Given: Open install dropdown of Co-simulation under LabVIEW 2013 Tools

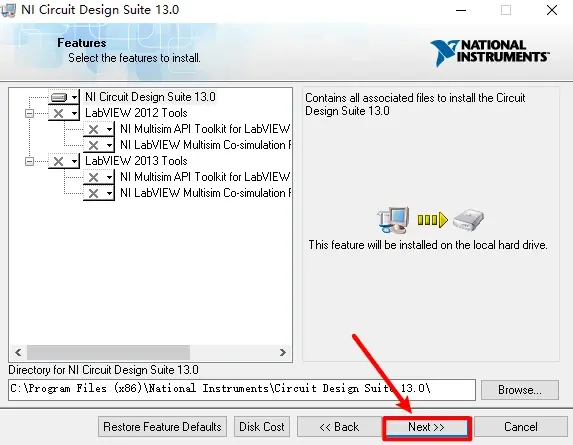Looking at the screenshot, I should coord(99,193).
